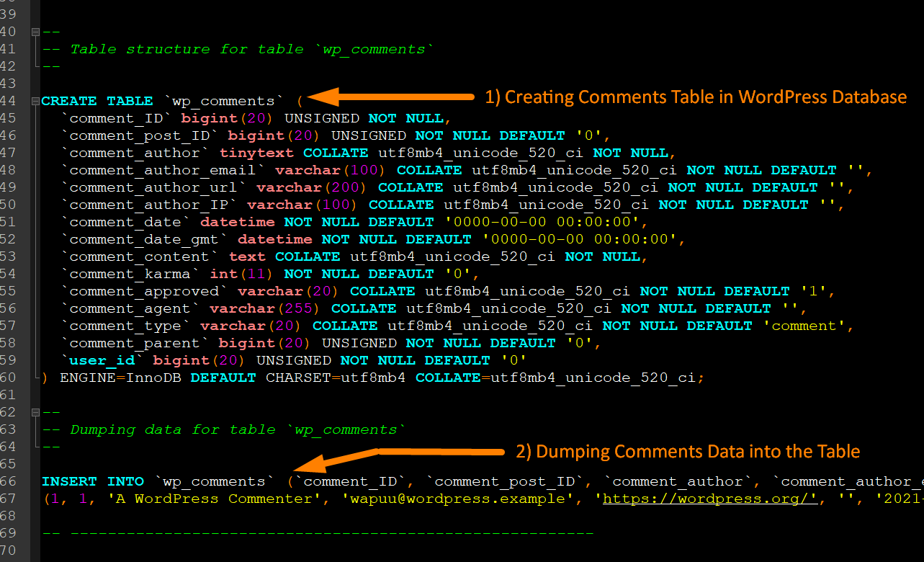Collapse the fold marker at line 40
The height and width of the screenshot is (562, 924).
pos(35,32)
